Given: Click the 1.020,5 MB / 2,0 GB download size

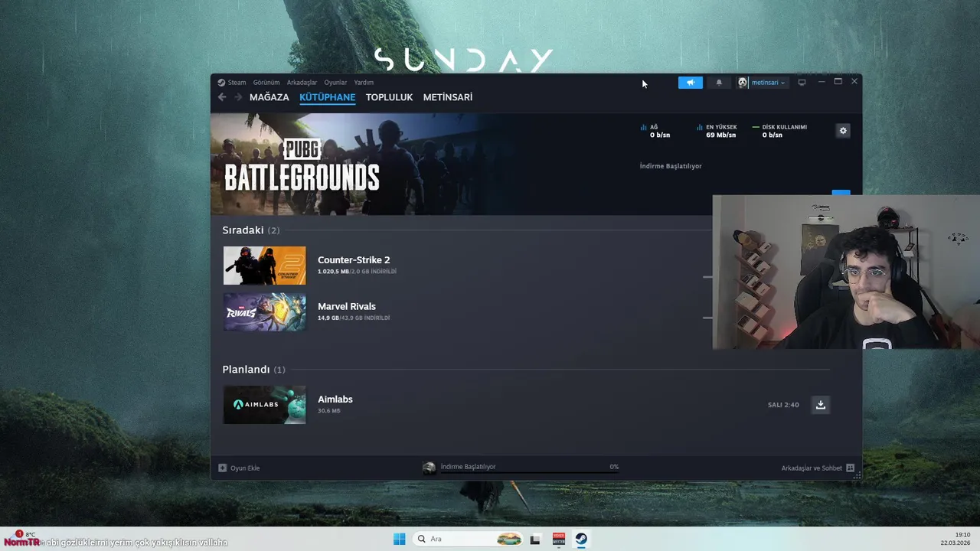Looking at the screenshot, I should pos(357,272).
